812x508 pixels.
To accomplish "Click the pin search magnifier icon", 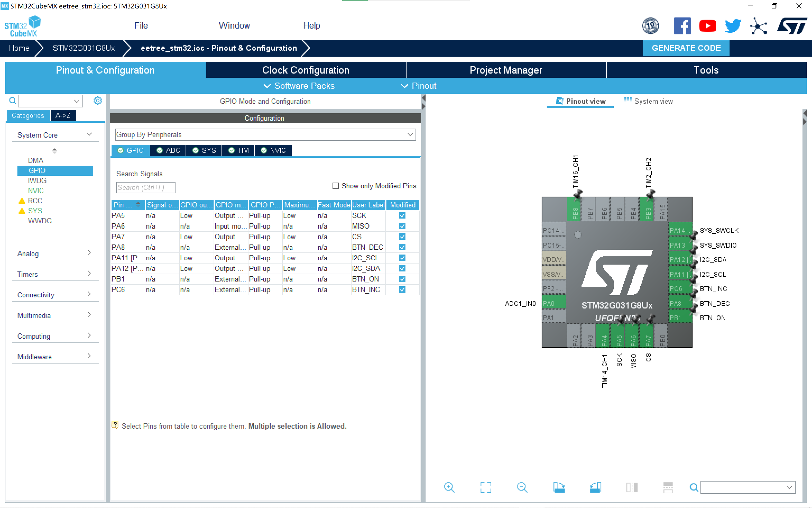I will coord(694,487).
